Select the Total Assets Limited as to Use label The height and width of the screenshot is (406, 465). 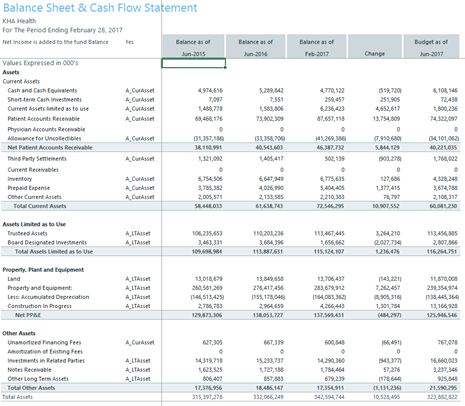point(54,251)
